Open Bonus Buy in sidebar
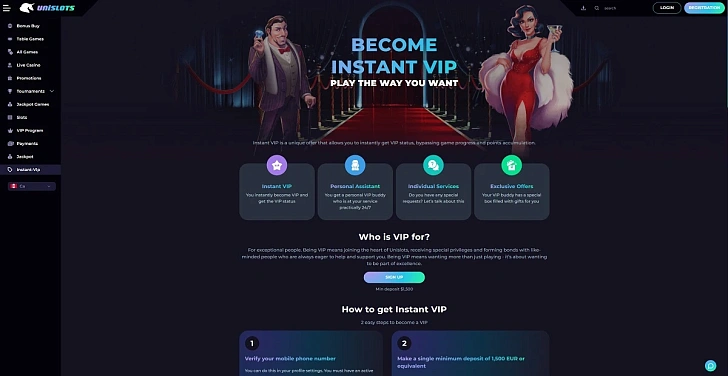This screenshot has width=728, height=376. [x=30, y=26]
